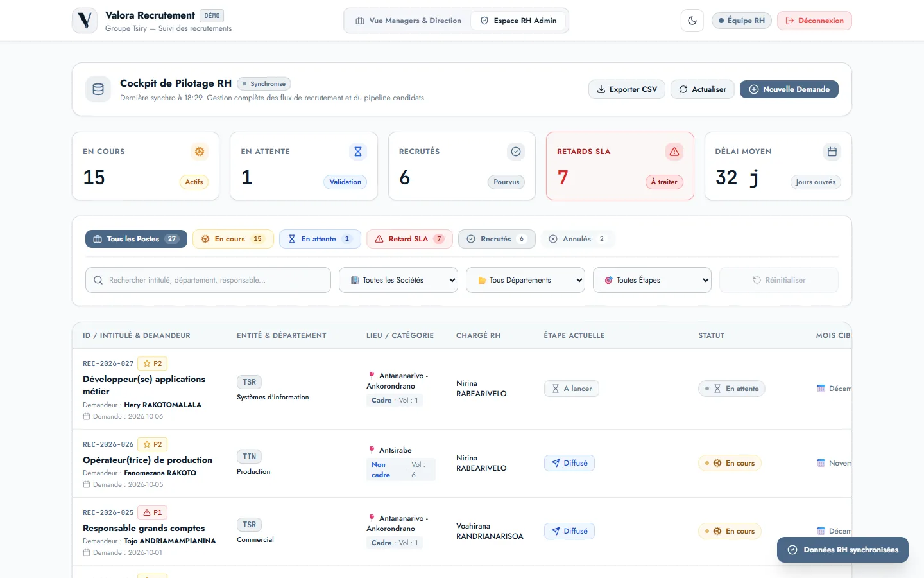This screenshot has width=924, height=578.
Task: Switch to Vue Managers & Direction
Action: coord(409,21)
